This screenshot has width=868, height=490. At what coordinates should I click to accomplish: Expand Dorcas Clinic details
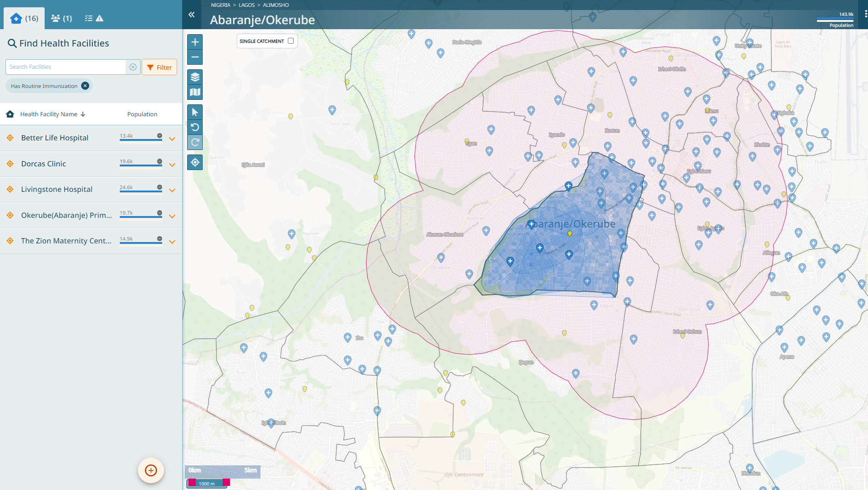[x=172, y=165]
